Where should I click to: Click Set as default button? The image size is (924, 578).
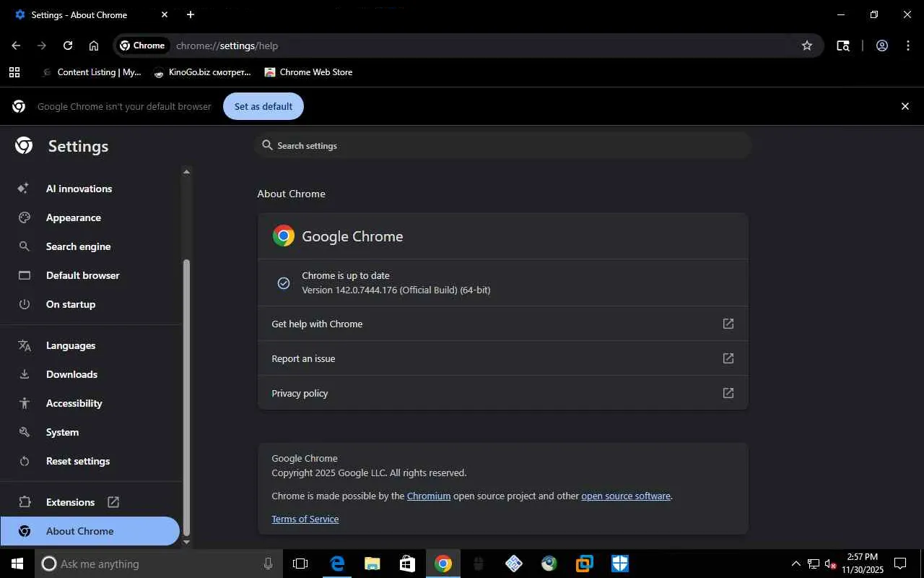point(263,106)
